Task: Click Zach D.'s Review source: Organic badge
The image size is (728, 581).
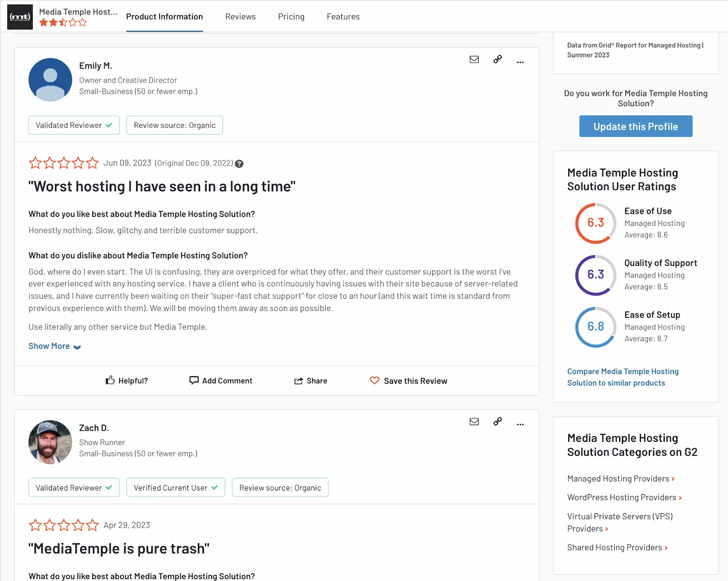Action: tap(280, 487)
